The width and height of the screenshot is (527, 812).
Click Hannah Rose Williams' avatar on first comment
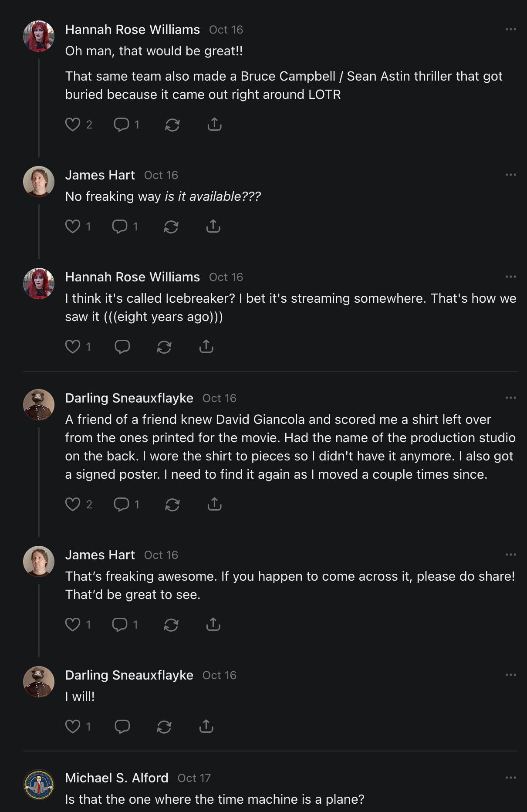39,36
